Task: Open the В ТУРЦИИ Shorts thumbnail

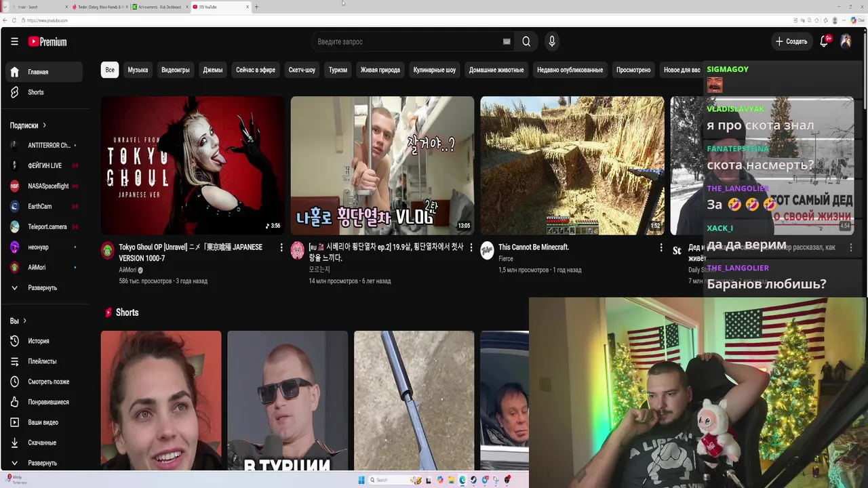Action: point(288,401)
